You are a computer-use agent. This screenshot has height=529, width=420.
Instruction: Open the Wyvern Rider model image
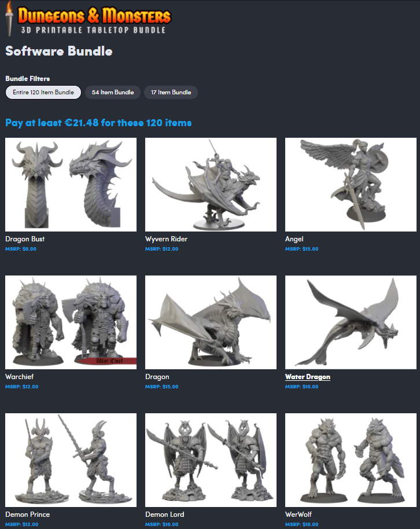pos(211,185)
